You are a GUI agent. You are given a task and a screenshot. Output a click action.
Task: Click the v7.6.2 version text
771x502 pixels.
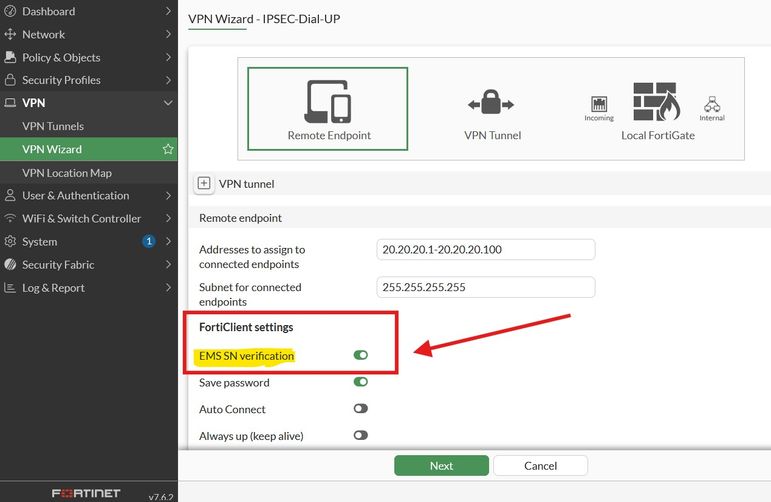point(160,497)
